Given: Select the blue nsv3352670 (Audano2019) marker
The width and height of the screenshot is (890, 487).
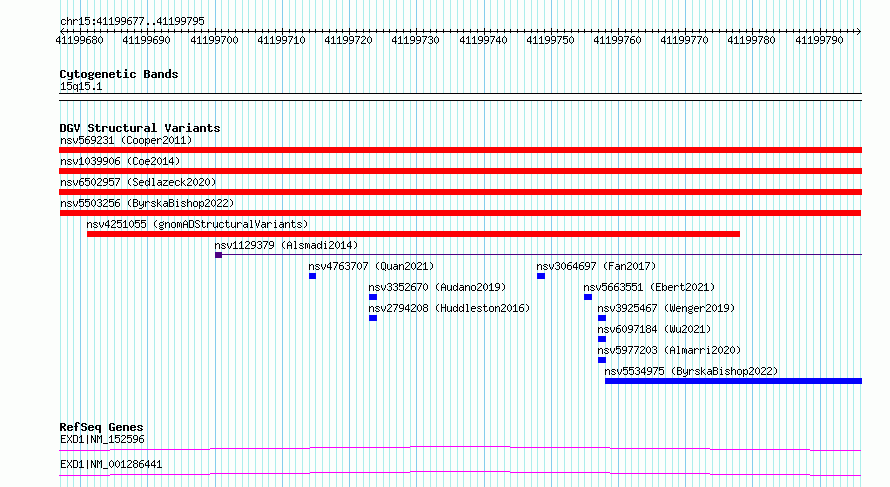Looking at the screenshot, I should (x=373, y=297).
